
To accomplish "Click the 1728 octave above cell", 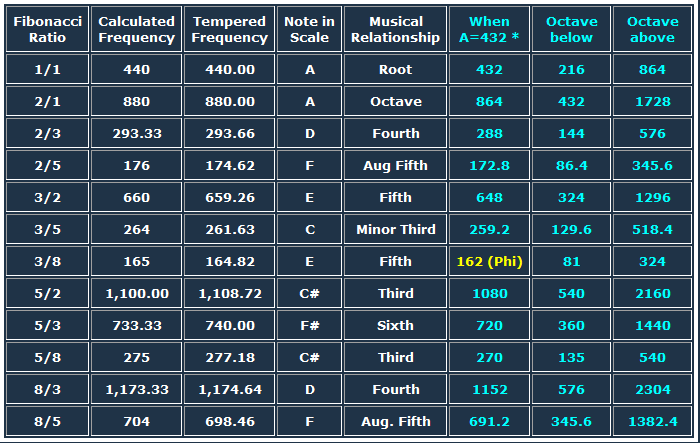I will (x=653, y=101).
